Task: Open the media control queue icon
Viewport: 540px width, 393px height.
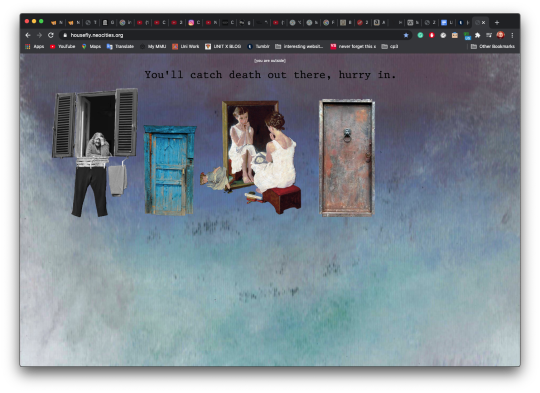Action: [489, 35]
